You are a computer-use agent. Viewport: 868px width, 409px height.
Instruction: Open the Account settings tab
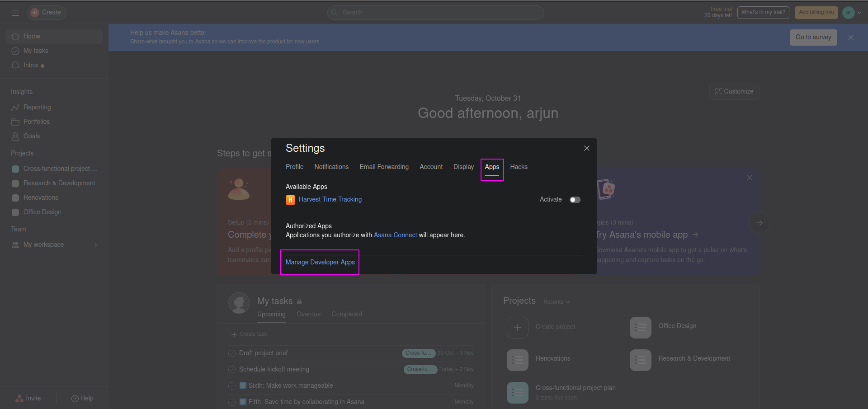click(x=431, y=167)
